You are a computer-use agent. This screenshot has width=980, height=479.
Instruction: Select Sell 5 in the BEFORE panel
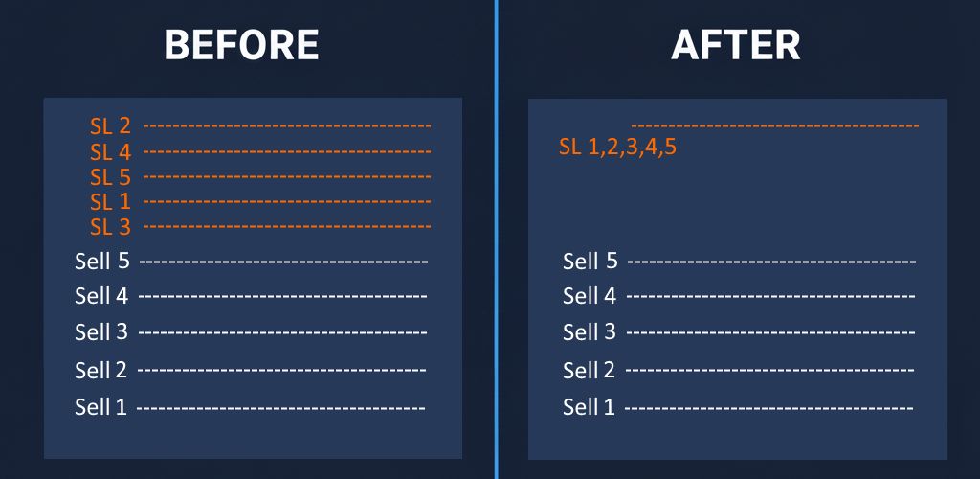click(x=101, y=261)
